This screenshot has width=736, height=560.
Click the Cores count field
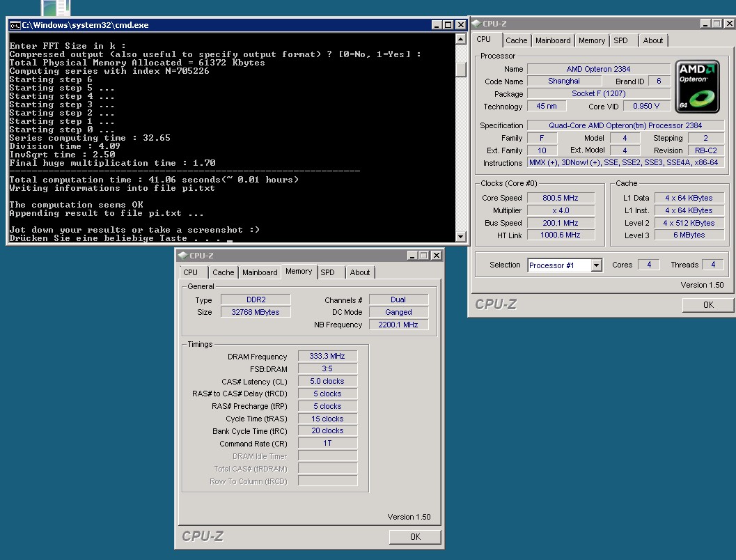649,265
